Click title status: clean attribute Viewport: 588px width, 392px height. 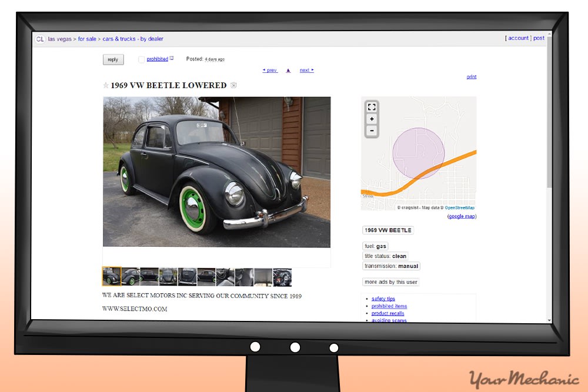(386, 256)
